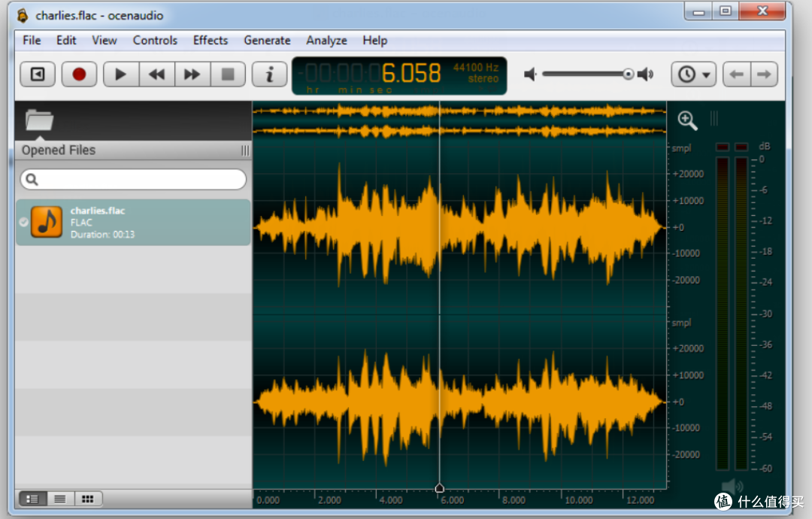Open the View menu
812x519 pixels.
coord(105,41)
